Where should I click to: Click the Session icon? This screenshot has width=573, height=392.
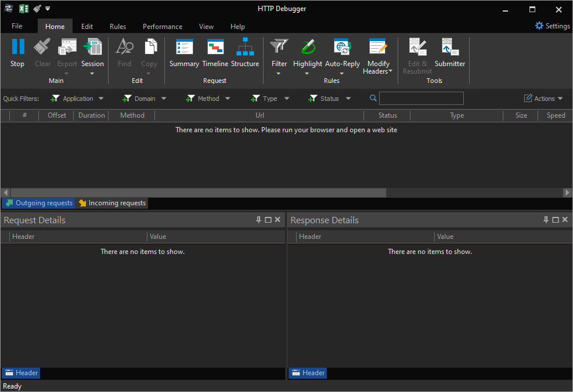coord(93,47)
